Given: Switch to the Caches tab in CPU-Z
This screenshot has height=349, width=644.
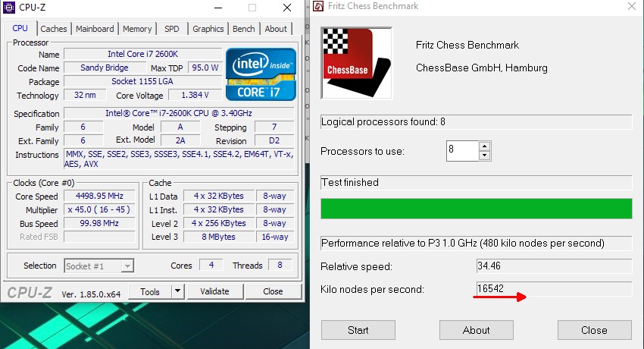Looking at the screenshot, I should 53,29.
